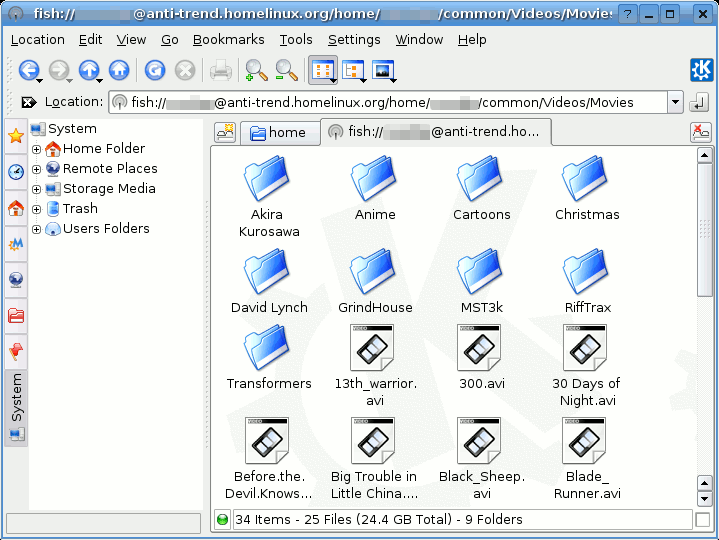Image resolution: width=719 pixels, height=540 pixels.
Task: Open the Home Folder sidebar panel
Action: [x=16, y=208]
